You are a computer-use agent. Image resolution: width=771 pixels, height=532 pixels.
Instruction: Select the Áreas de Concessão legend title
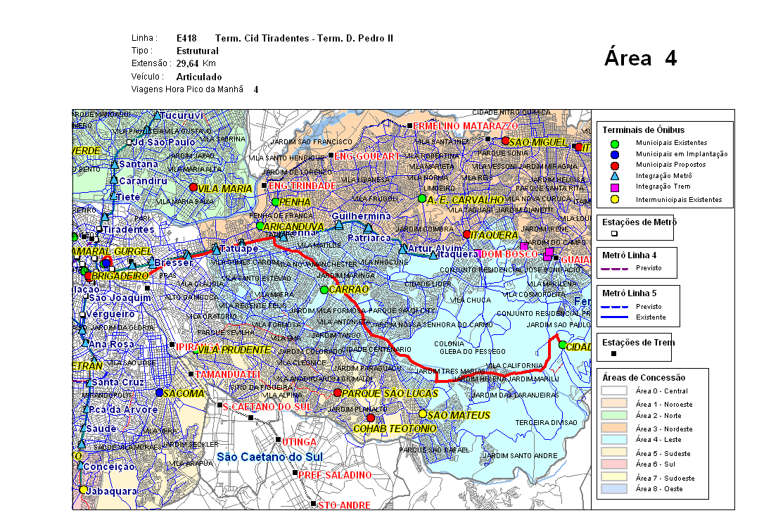[644, 378]
